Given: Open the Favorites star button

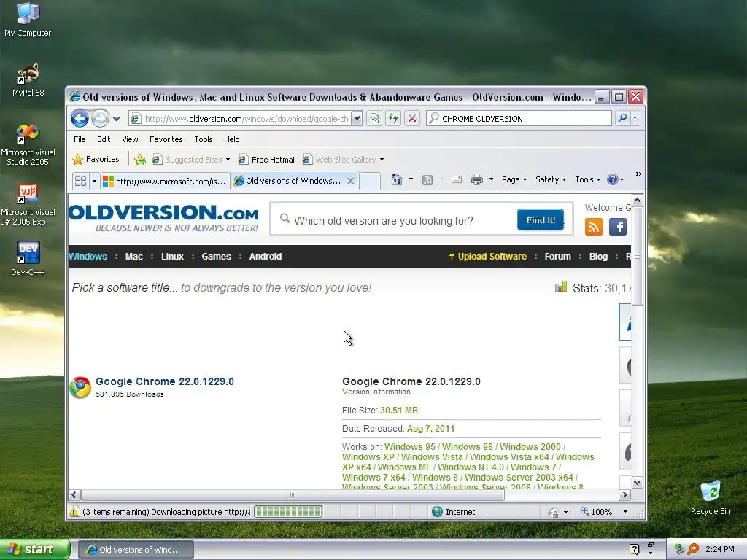Looking at the screenshot, I should tap(96, 159).
